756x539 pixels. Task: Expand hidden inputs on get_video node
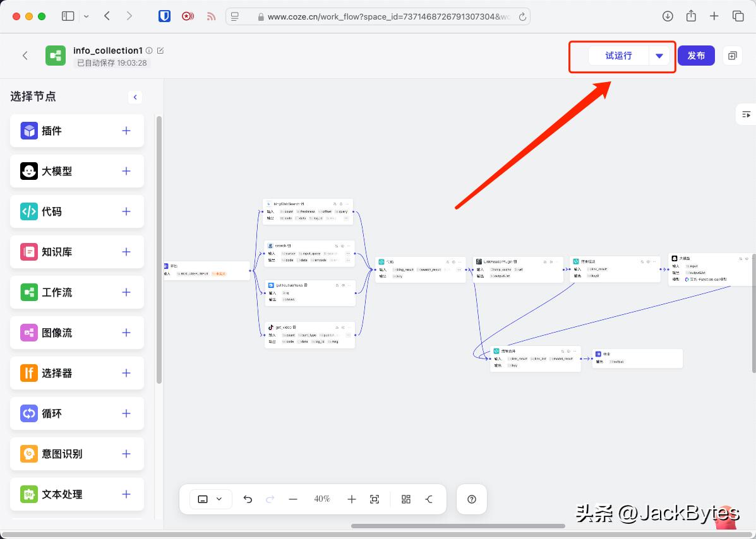coord(347,335)
